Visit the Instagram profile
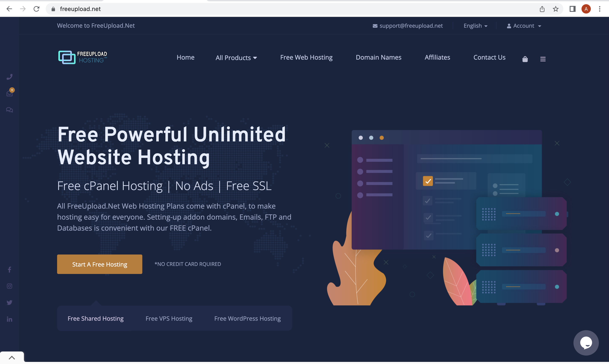This screenshot has width=609, height=364. click(x=10, y=286)
